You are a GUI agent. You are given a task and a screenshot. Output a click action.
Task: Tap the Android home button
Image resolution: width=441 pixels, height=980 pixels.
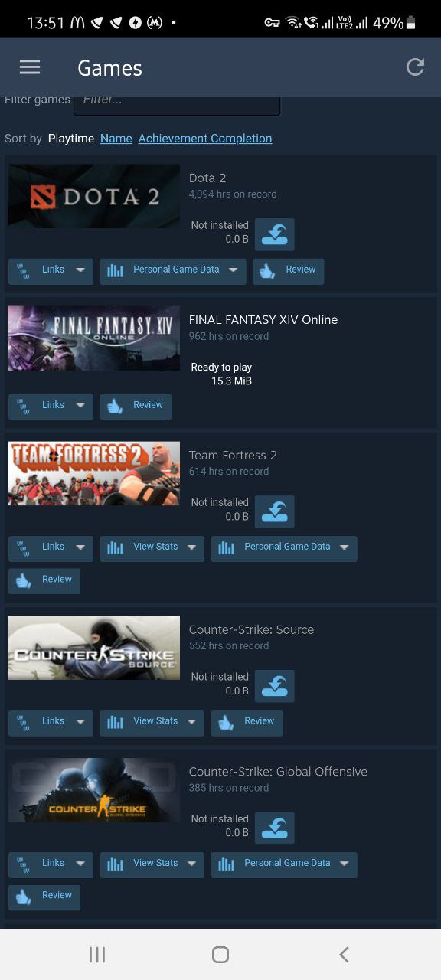click(x=220, y=954)
